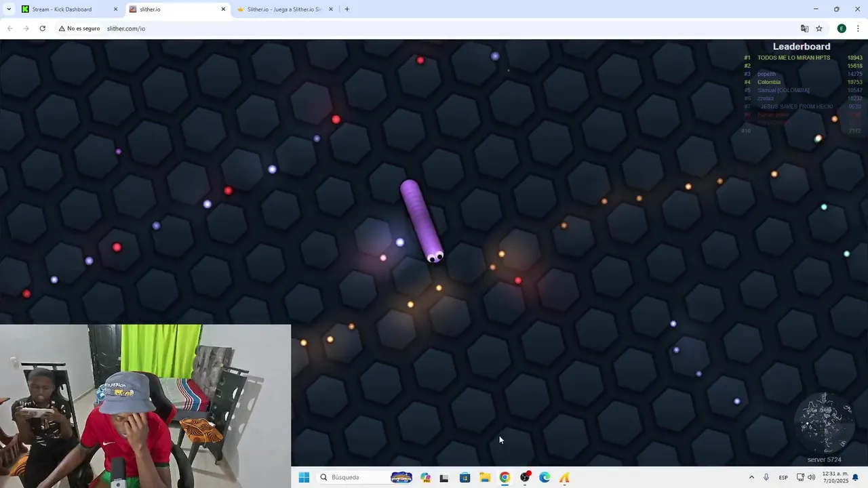Open the Chrome three-dot menu
This screenshot has height=488, width=868.
pyautogui.click(x=858, y=28)
